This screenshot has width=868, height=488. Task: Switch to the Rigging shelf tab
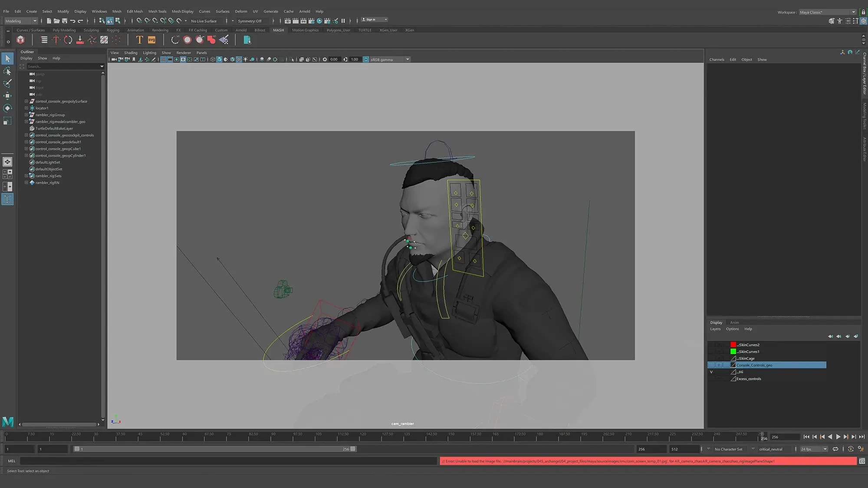[x=113, y=30]
